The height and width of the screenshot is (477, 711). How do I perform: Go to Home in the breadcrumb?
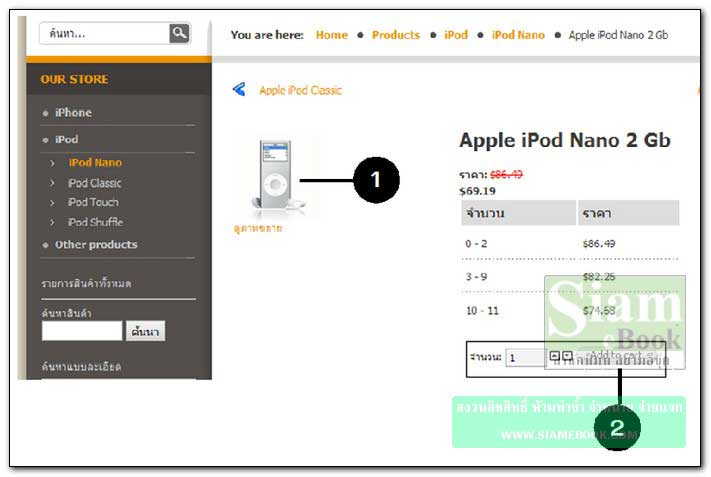click(331, 35)
